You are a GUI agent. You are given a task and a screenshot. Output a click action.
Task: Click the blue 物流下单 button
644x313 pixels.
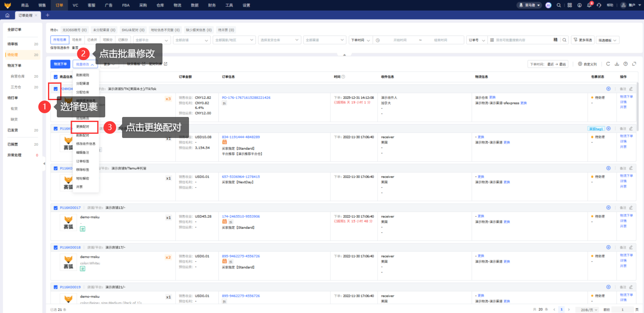click(x=60, y=64)
